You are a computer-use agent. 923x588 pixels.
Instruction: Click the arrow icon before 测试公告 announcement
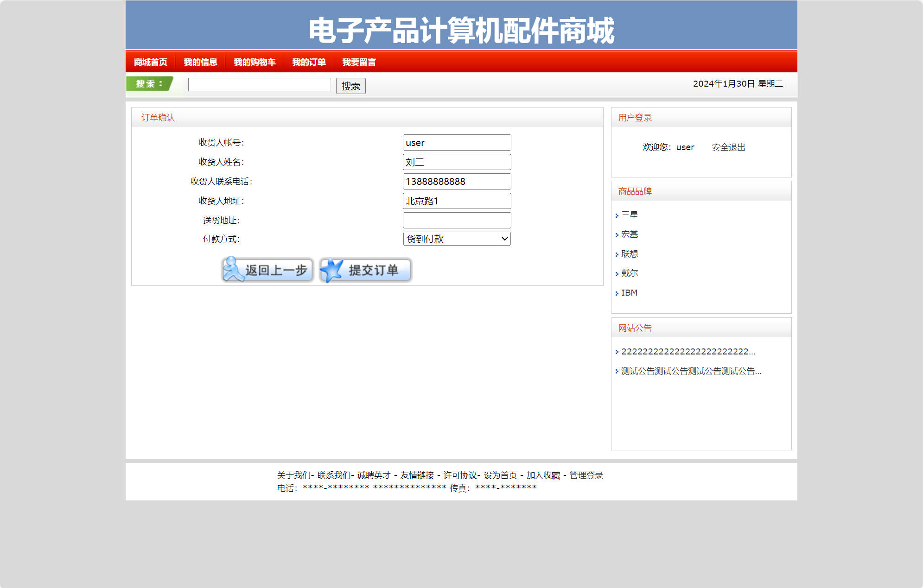pos(617,371)
